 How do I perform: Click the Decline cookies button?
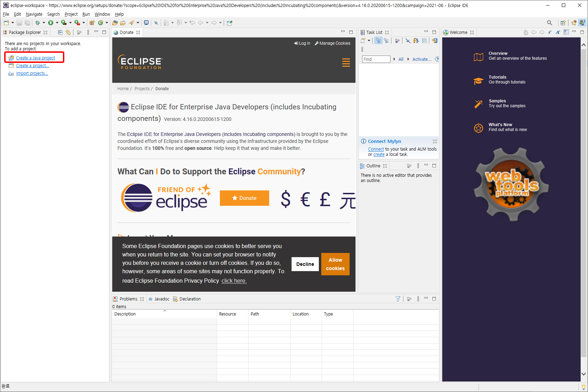tap(305, 264)
